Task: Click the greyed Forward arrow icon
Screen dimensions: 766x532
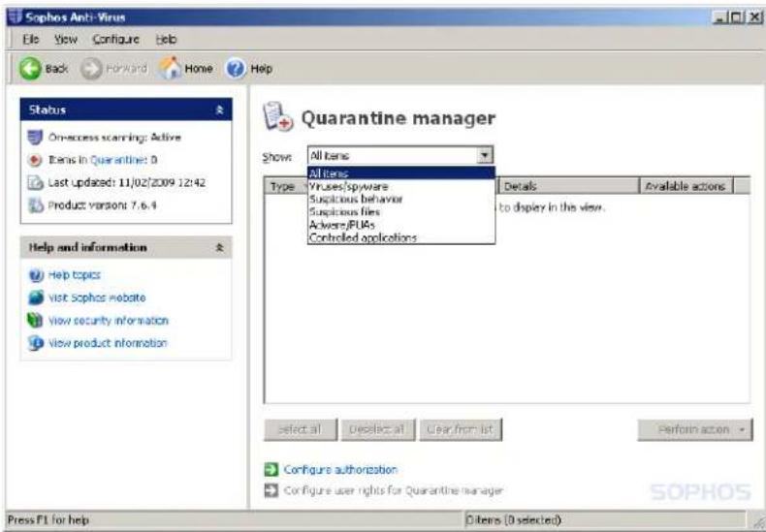Action: [x=91, y=69]
